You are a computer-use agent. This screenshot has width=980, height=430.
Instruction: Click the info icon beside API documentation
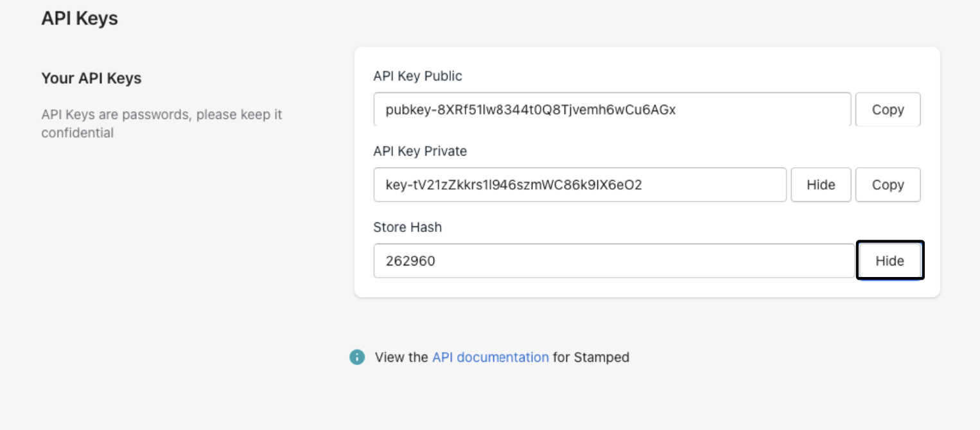click(x=357, y=357)
